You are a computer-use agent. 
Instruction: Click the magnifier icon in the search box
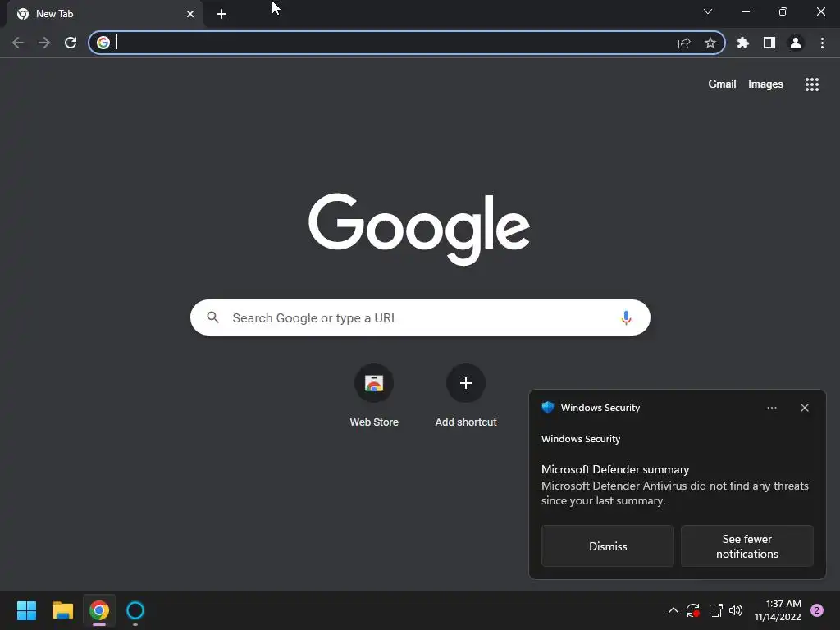(x=212, y=317)
